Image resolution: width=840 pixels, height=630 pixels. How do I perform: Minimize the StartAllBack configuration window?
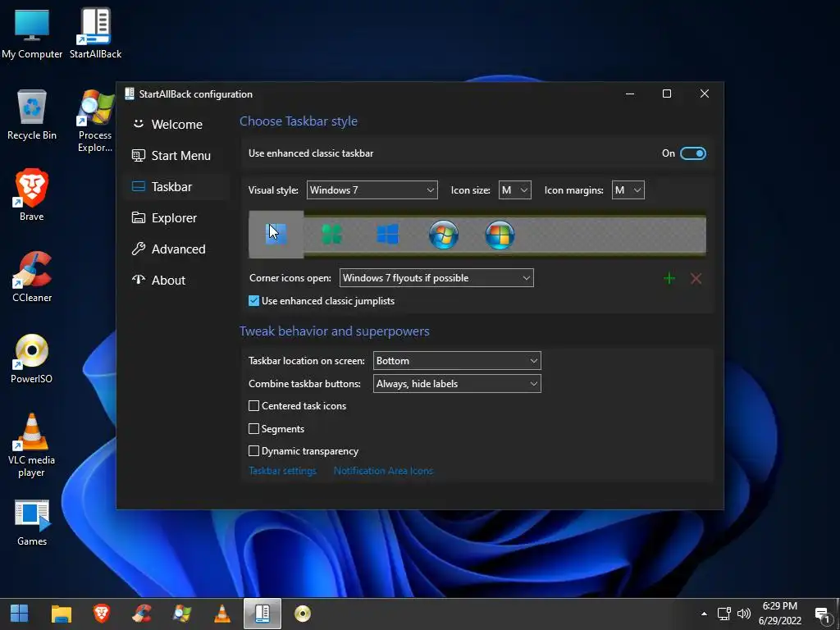pos(630,94)
